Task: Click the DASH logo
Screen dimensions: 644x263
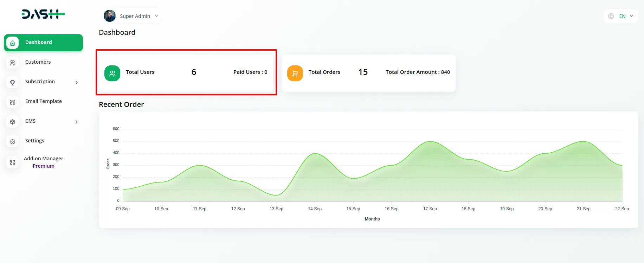Action: 43,14
